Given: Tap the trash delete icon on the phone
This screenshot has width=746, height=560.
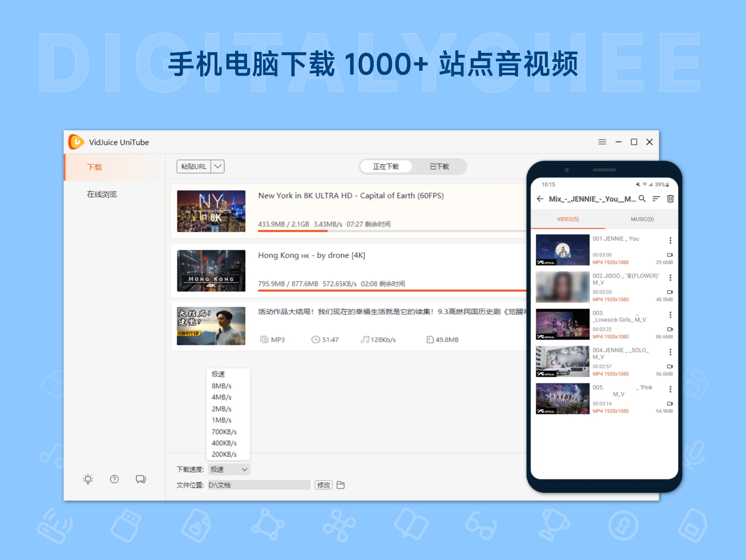Looking at the screenshot, I should pos(670,199).
